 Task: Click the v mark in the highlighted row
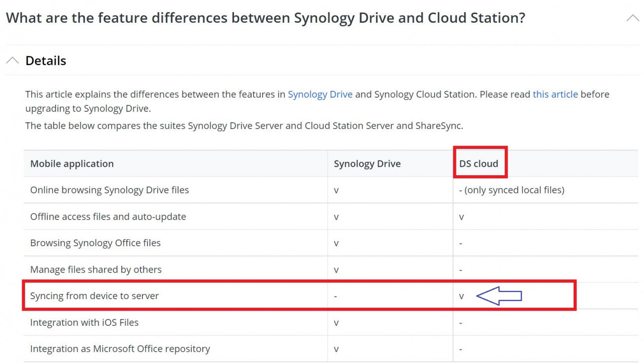tap(461, 296)
